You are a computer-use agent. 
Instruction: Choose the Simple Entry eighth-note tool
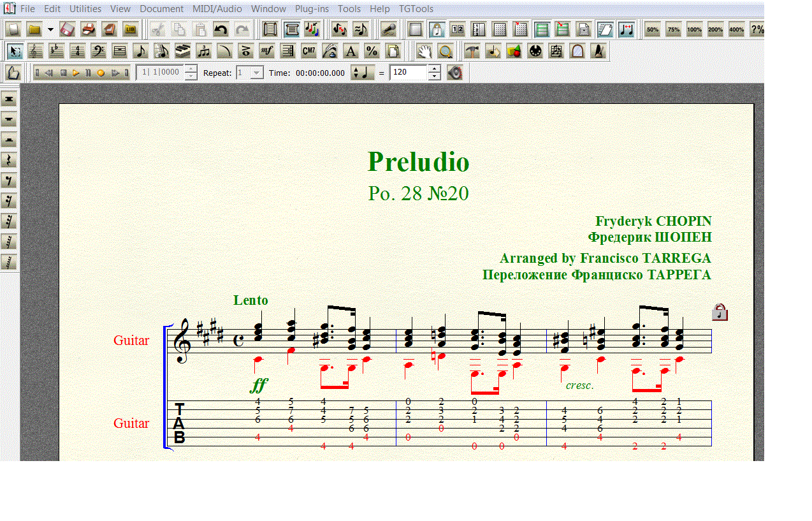141,51
